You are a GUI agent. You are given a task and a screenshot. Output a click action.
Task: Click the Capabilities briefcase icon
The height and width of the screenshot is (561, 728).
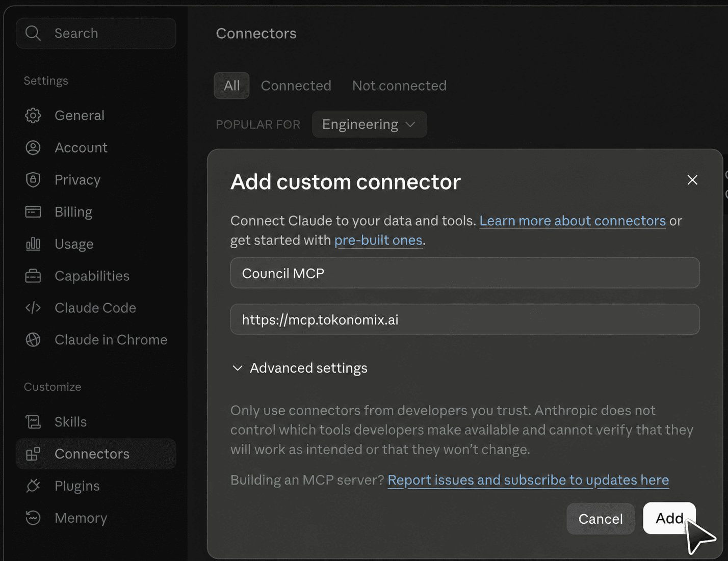(x=33, y=276)
